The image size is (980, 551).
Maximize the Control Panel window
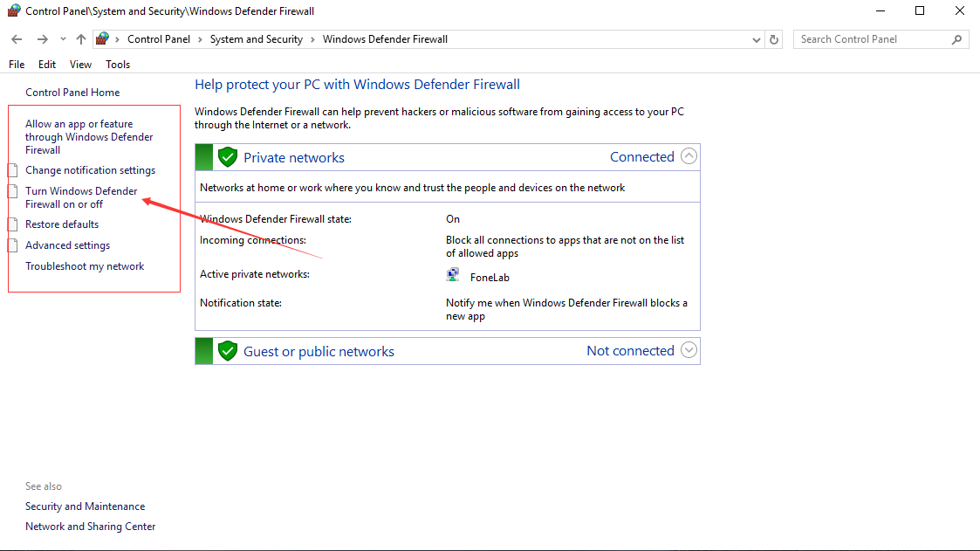920,10
